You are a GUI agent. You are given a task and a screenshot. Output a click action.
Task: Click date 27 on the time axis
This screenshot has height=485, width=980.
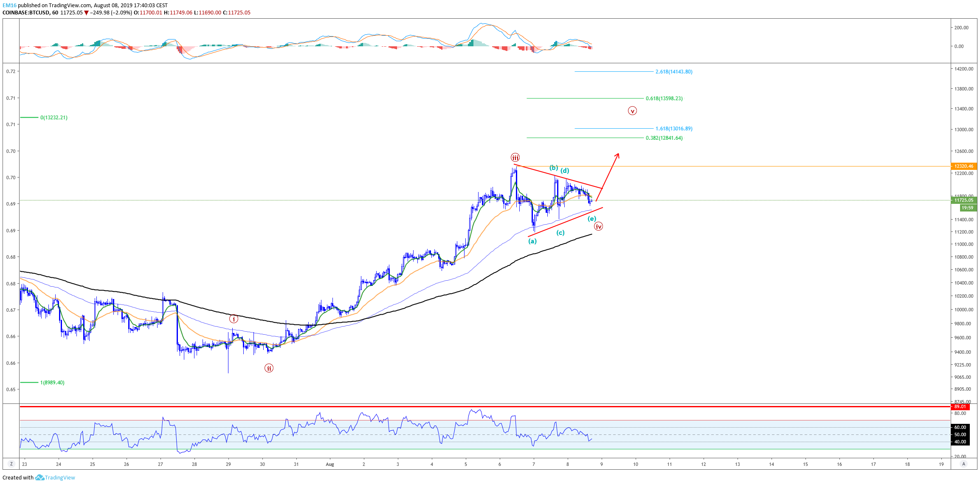pyautogui.click(x=161, y=464)
